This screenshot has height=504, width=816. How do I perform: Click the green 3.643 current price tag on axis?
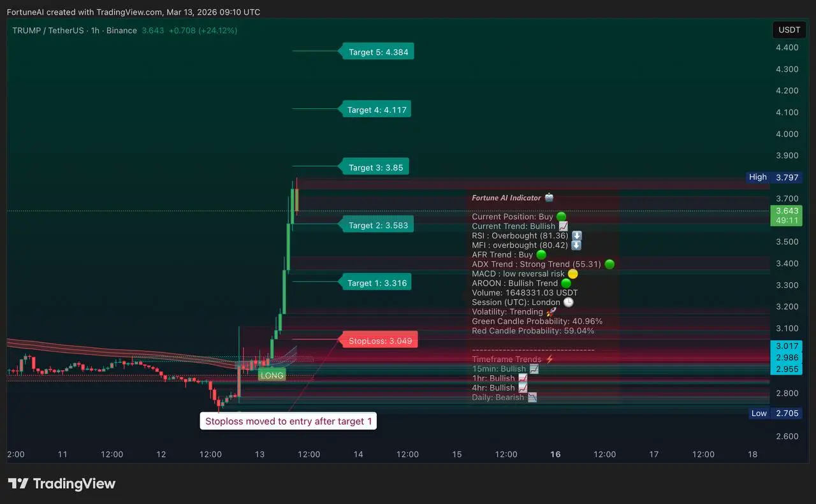[786, 211]
